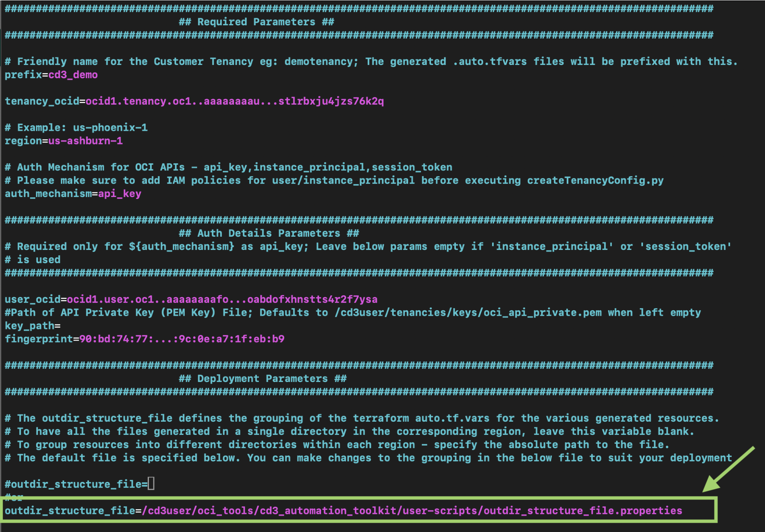Click the prefix value cd3_demo

point(73,75)
